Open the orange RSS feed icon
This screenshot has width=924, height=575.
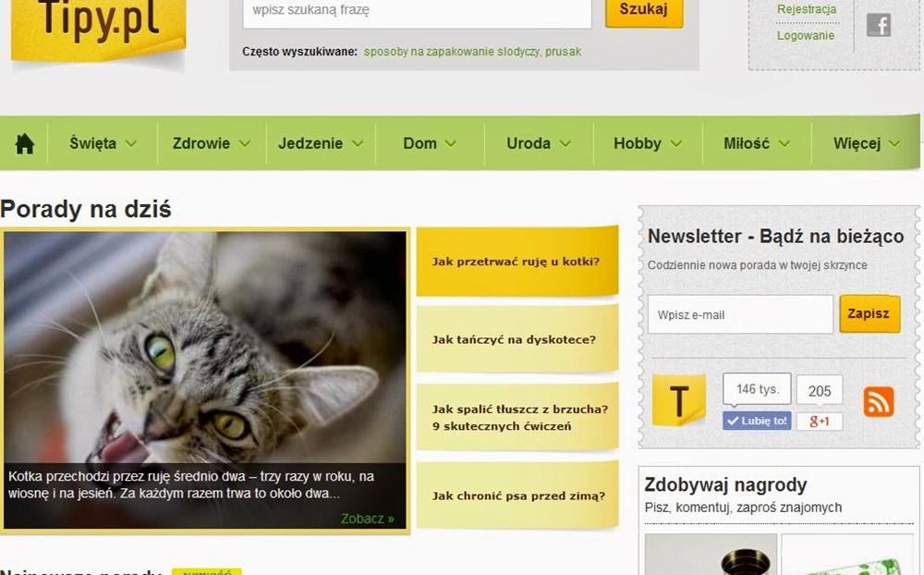click(879, 401)
